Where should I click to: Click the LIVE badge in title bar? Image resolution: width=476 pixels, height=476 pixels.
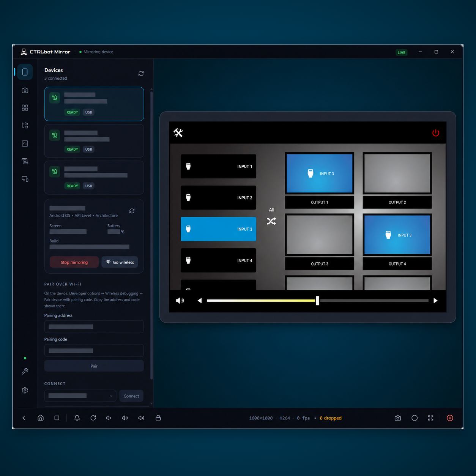(402, 52)
